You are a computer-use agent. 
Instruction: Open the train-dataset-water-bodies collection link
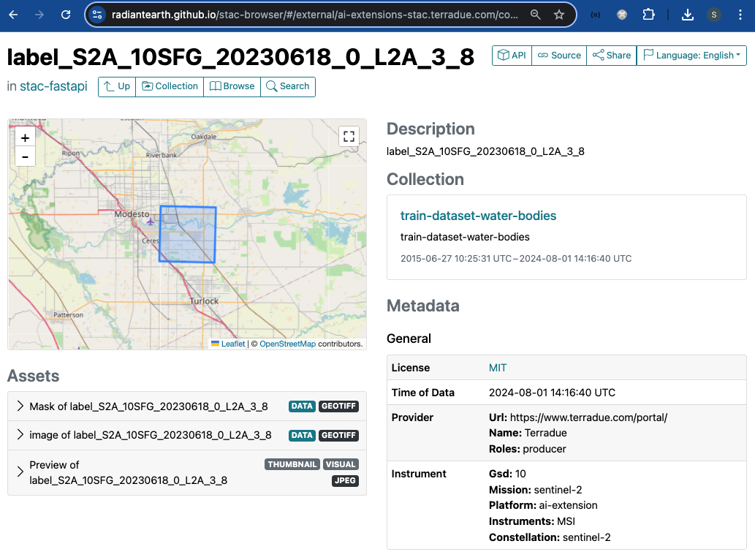tap(478, 216)
